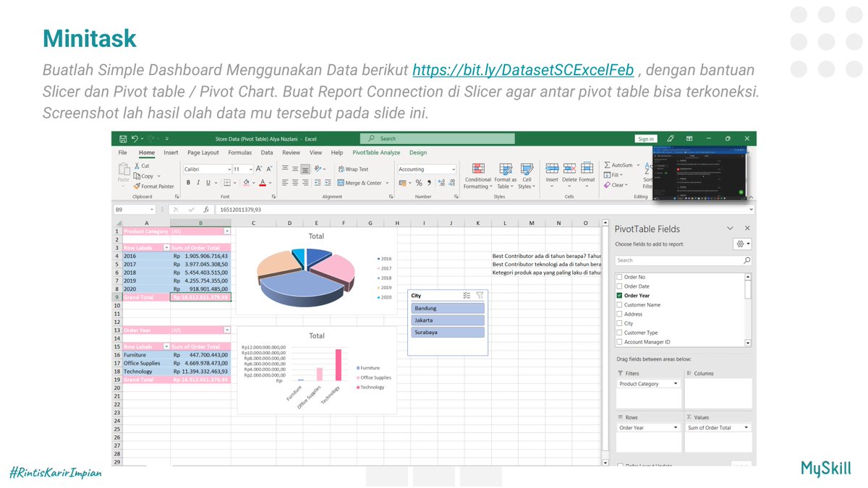Open the PivotTable Analyze tab
This screenshot has height=488, width=868.
[376, 153]
